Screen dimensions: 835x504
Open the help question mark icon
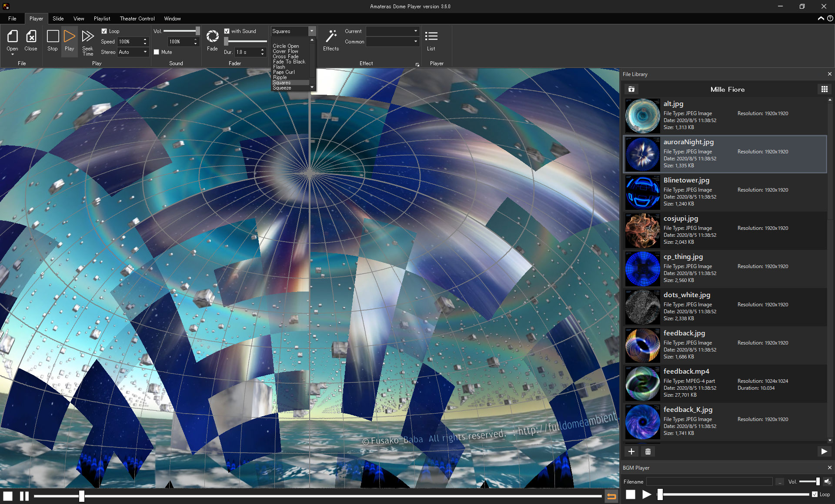click(830, 18)
